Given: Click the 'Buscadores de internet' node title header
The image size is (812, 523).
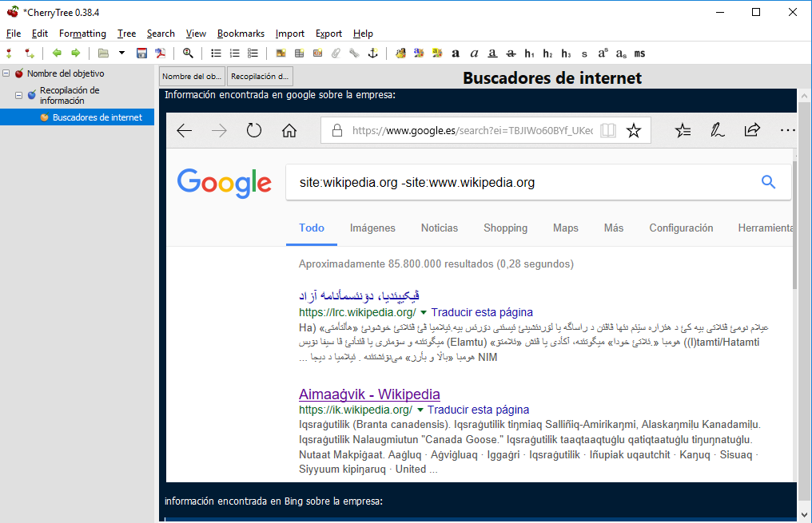Looking at the screenshot, I should point(552,77).
